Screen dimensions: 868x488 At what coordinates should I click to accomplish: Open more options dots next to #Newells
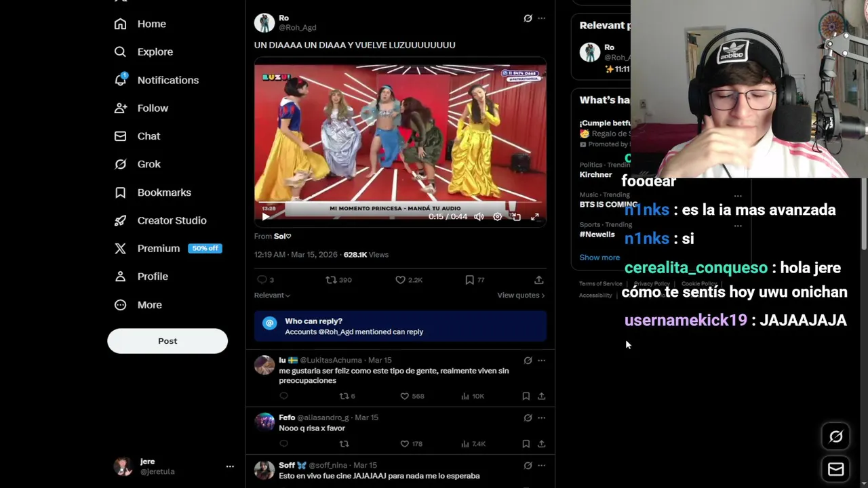738,226
